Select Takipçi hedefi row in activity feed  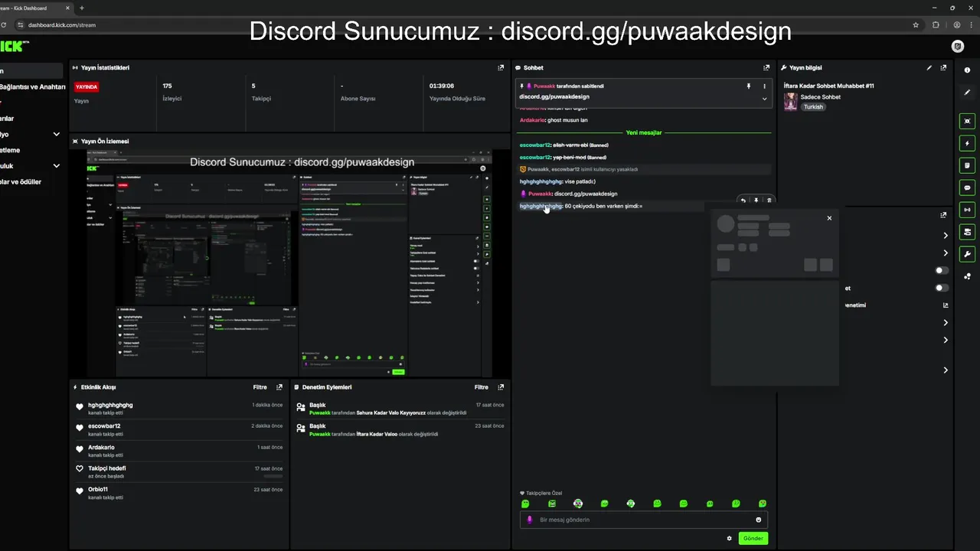178,471
